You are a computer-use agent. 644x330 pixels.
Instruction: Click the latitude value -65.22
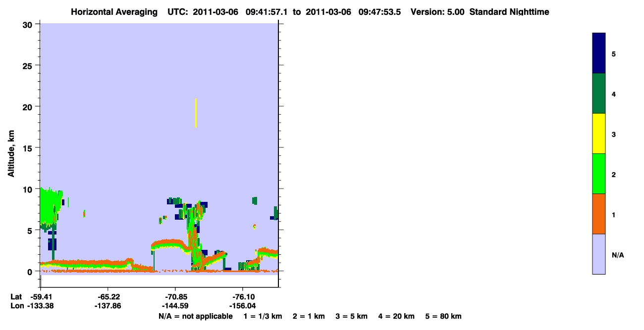107,297
